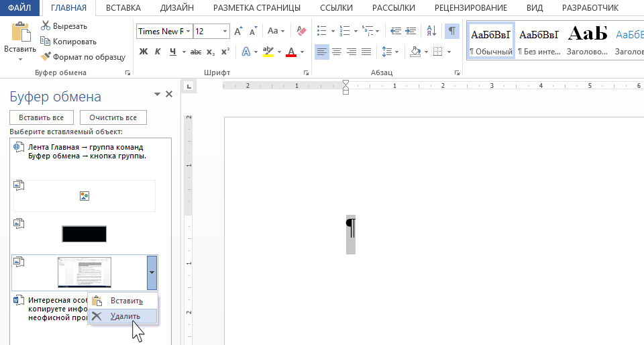The width and height of the screenshot is (644, 345).
Task: Toggle the show paragraph marks ¶ button
Action: pyautogui.click(x=451, y=31)
